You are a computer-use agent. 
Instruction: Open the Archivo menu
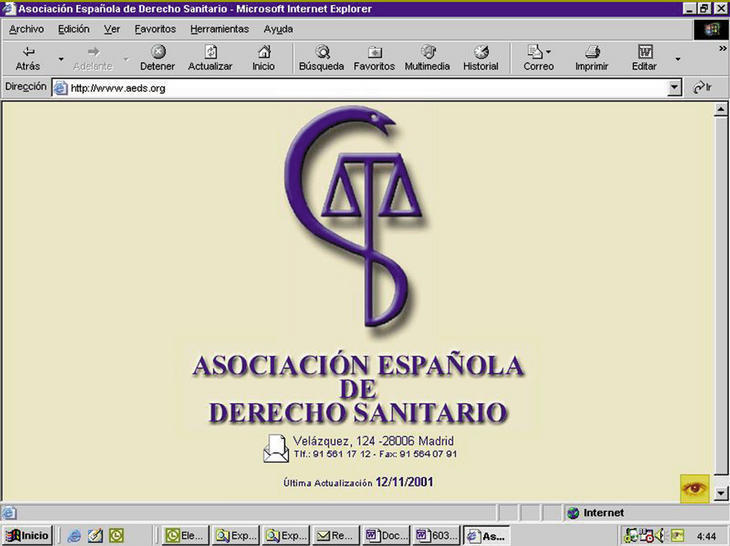pos(26,29)
